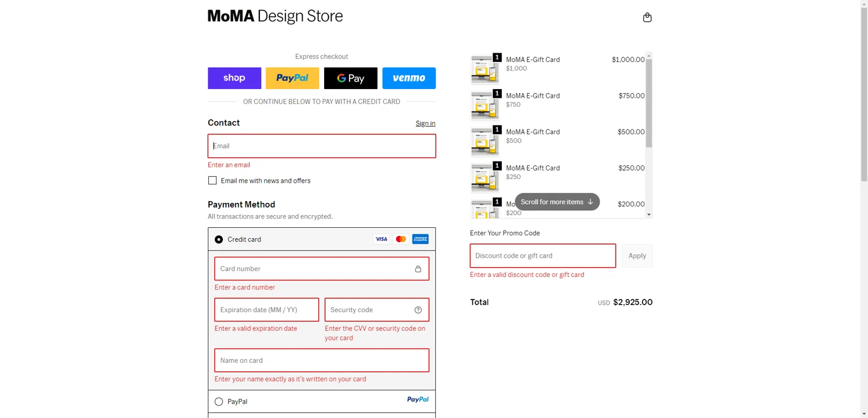Click the $500.00 price text
This screenshot has height=418, width=868.
[x=631, y=132]
